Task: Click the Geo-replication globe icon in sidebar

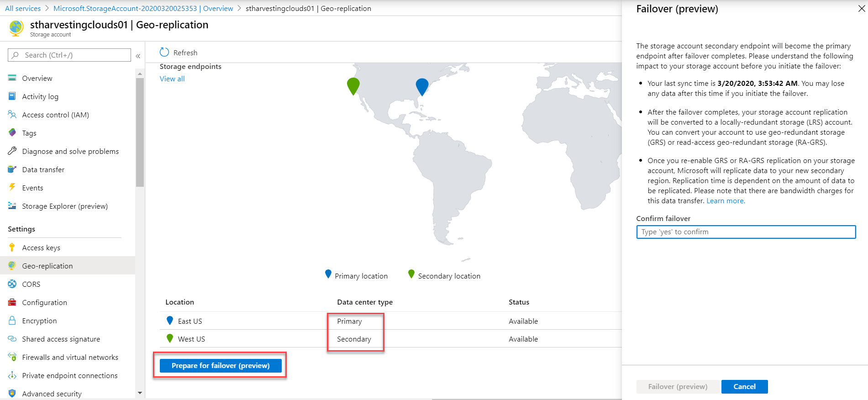Action: 12,265
